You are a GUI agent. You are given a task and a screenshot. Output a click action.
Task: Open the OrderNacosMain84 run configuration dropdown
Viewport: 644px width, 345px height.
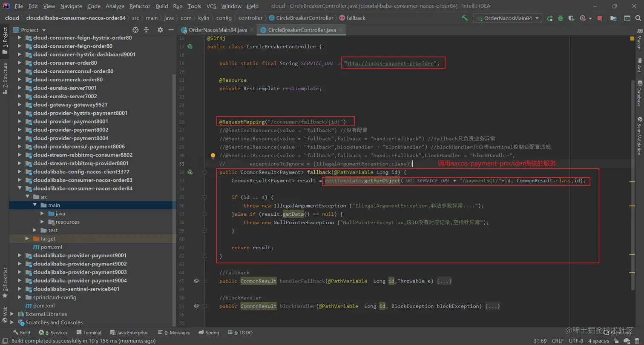click(x=507, y=18)
